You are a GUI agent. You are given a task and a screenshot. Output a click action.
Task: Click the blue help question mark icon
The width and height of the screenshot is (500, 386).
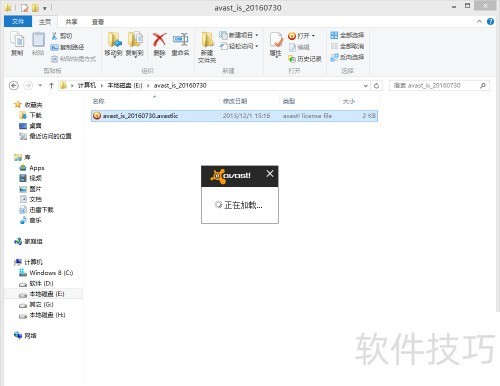[490, 22]
